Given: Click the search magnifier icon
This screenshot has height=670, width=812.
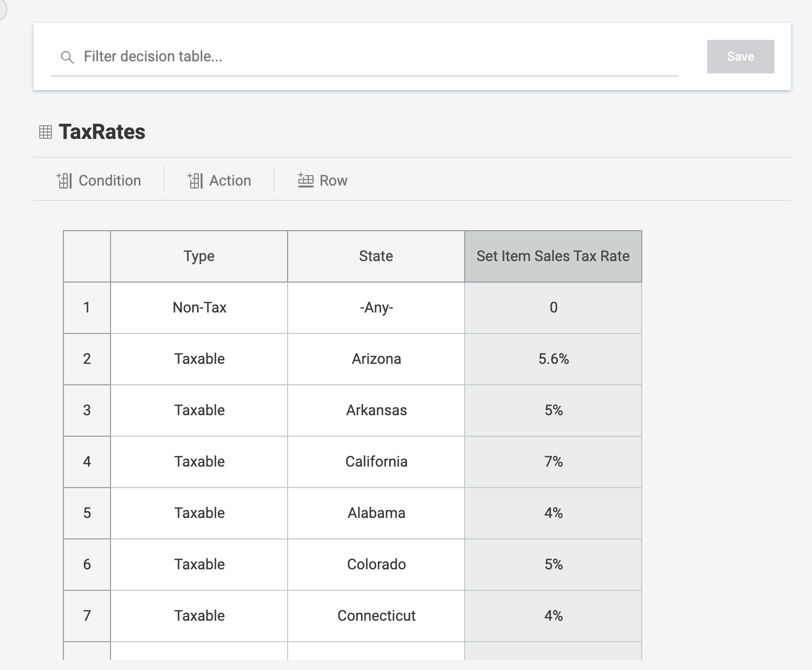Looking at the screenshot, I should pos(67,57).
